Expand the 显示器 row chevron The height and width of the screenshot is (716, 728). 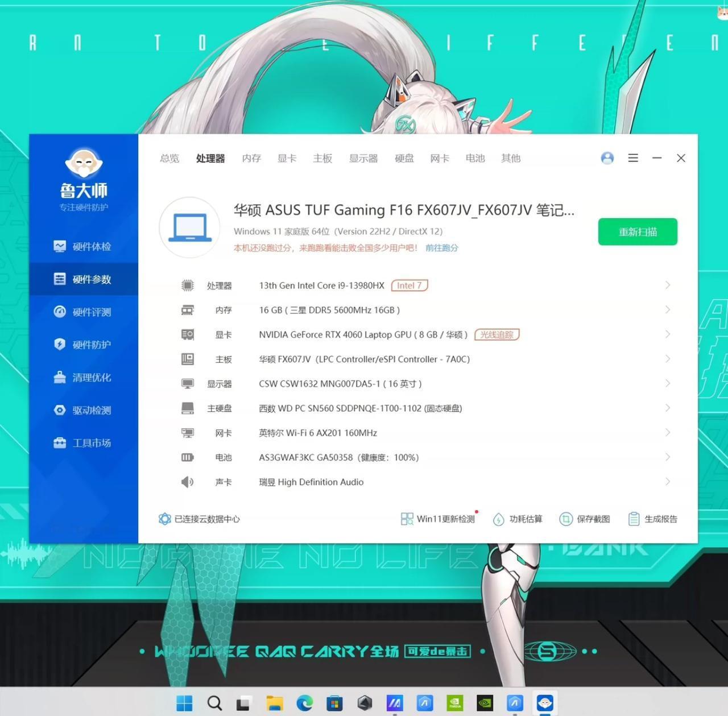[668, 383]
